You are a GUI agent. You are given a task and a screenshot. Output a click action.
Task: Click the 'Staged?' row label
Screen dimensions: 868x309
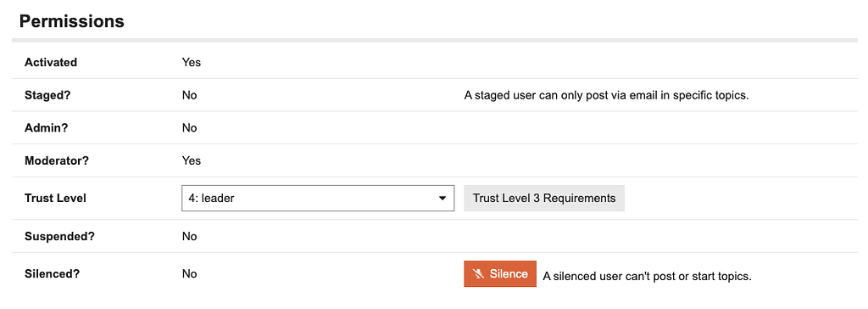tap(48, 95)
